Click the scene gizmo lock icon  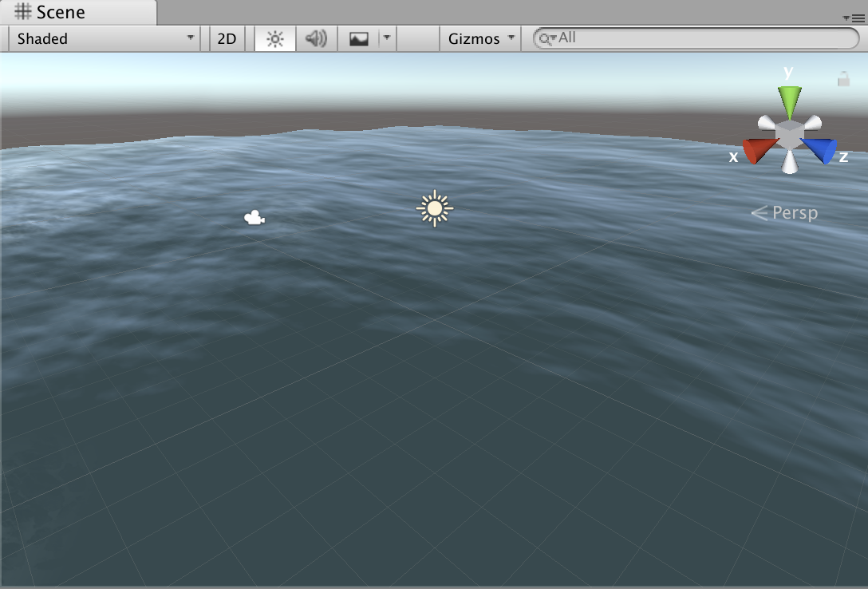coord(843,79)
